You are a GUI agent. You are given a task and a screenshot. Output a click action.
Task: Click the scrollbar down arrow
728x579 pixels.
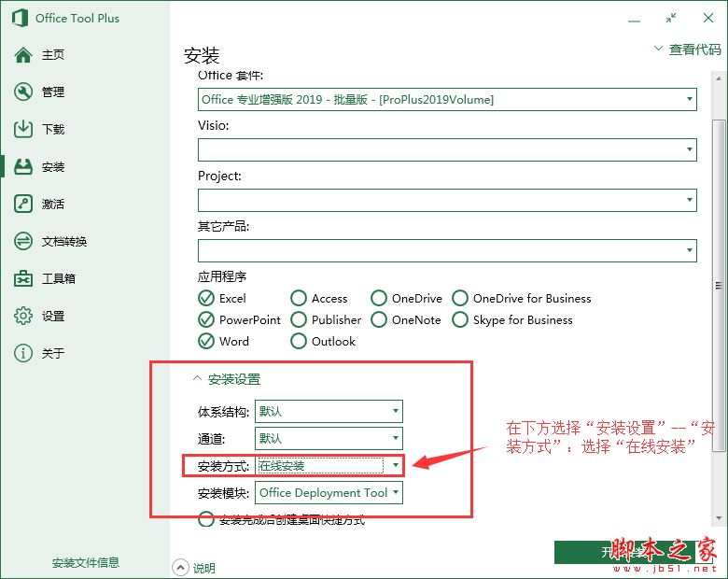(x=719, y=517)
